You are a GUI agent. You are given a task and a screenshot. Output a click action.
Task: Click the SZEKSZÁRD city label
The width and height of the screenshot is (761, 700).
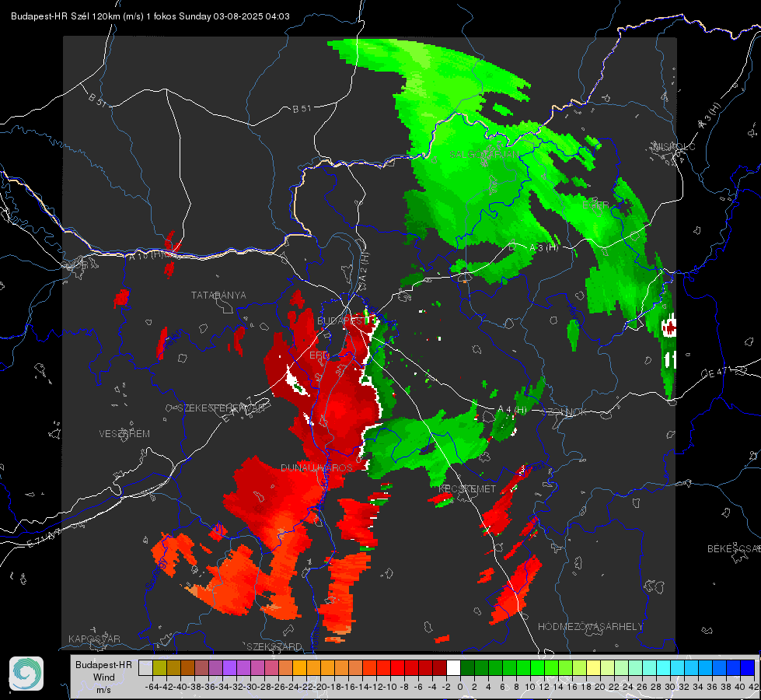[x=274, y=646]
